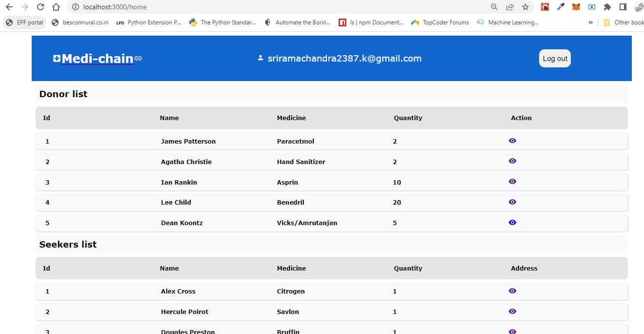Click the Benedril medicine cell
This screenshot has height=334, width=644.
(x=290, y=203)
